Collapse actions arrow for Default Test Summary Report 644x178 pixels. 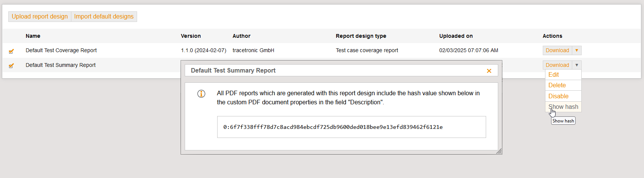(x=577, y=65)
